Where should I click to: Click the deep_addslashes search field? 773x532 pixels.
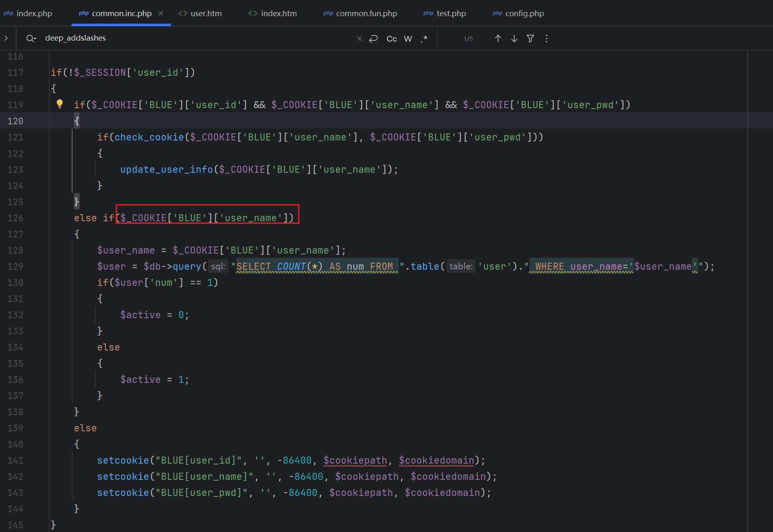click(x=199, y=38)
